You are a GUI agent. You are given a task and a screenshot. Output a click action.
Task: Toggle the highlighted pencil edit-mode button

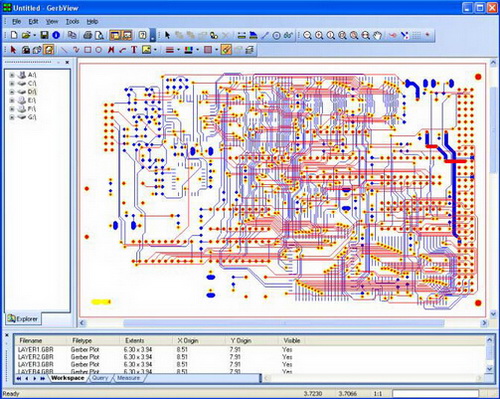[226, 50]
